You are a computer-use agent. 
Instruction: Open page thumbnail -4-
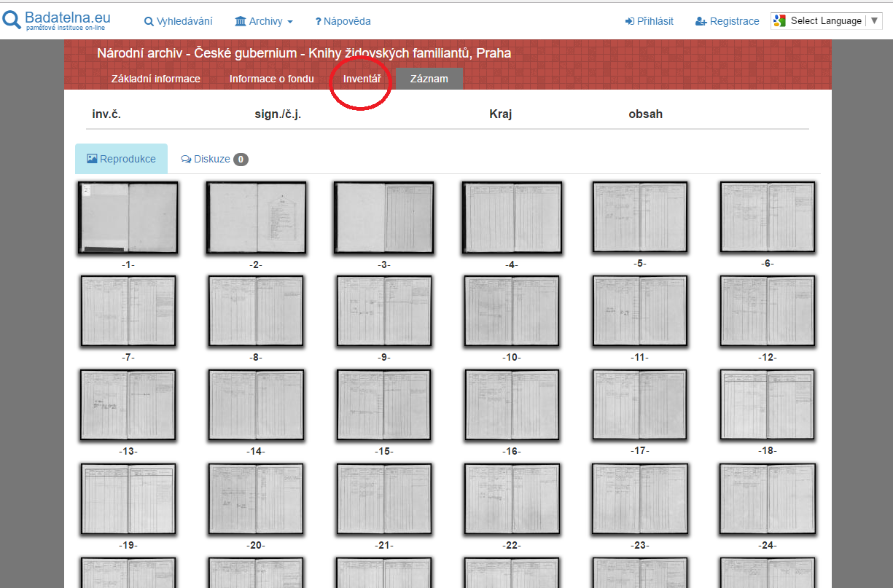pos(512,219)
